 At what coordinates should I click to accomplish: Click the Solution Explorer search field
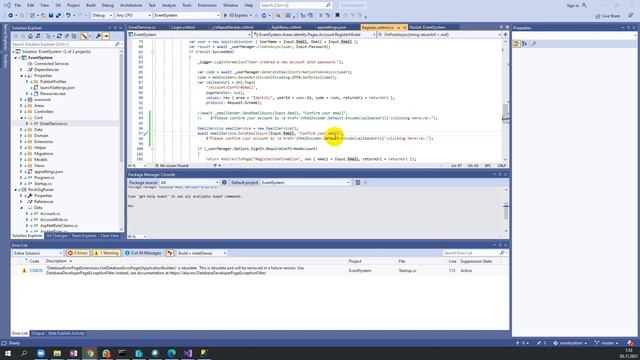(62, 44)
